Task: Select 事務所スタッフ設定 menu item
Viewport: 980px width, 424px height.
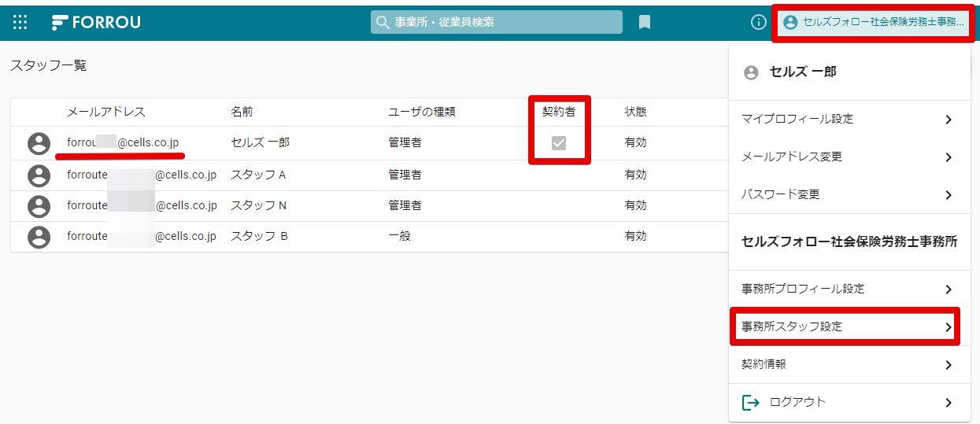Action: point(849,326)
